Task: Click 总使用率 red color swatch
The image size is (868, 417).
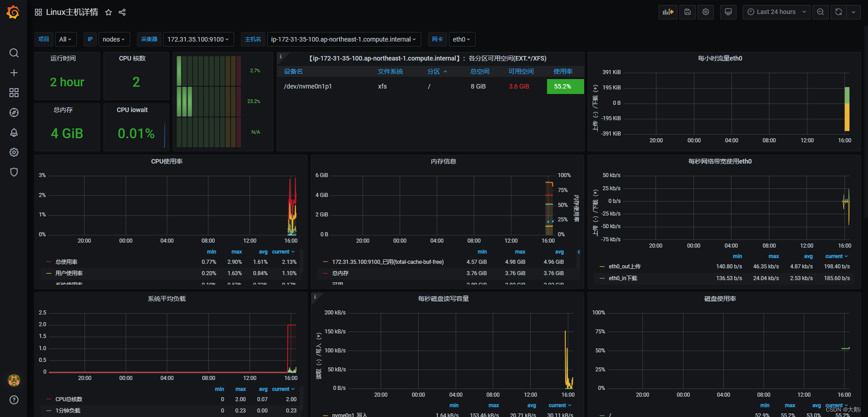Action: tap(49, 262)
